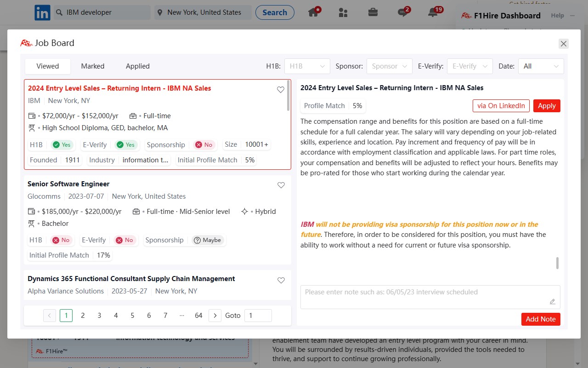Viewport: 588px width, 368px height.
Task: Click the note edit pencil icon
Action: point(553,302)
